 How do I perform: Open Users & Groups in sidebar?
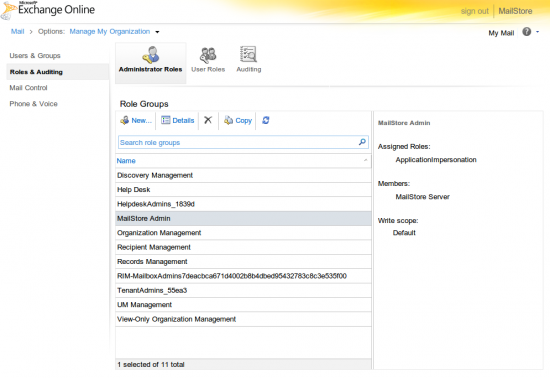coord(35,55)
